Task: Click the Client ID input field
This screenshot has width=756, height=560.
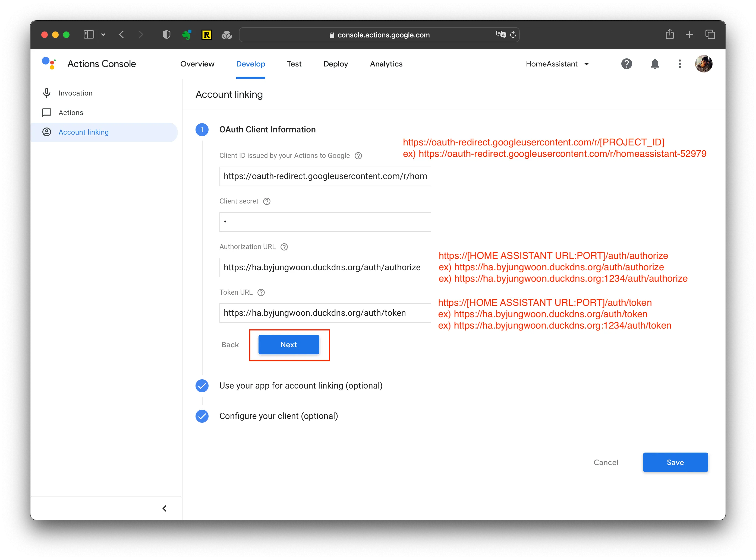Action: tap(325, 176)
